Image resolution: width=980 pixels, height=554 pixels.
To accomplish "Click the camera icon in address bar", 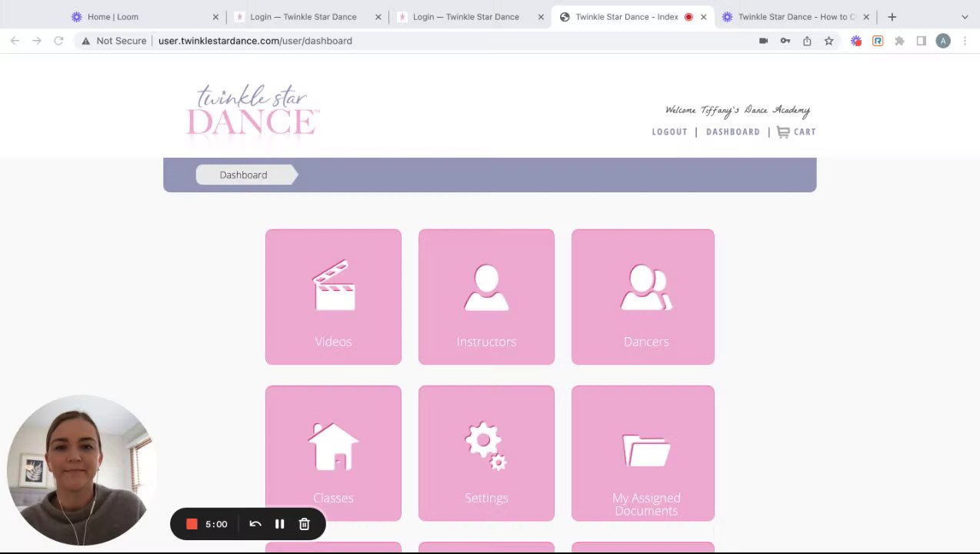I will pyautogui.click(x=763, y=41).
